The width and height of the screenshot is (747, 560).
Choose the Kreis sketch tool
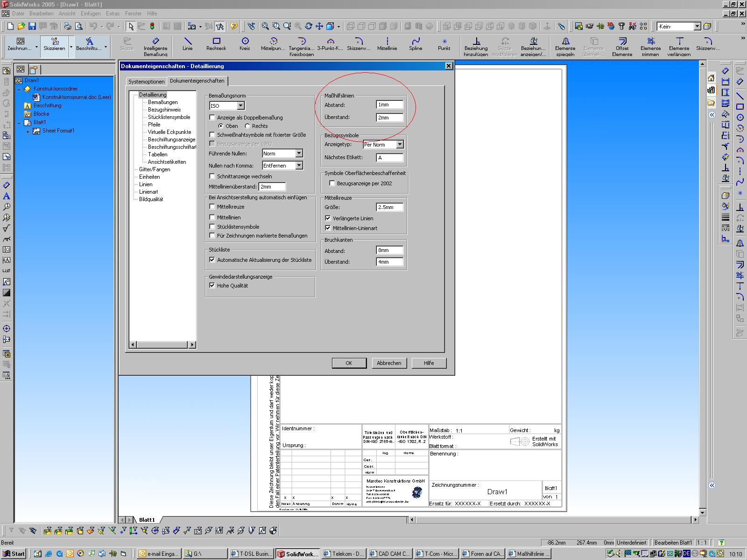pyautogui.click(x=245, y=44)
